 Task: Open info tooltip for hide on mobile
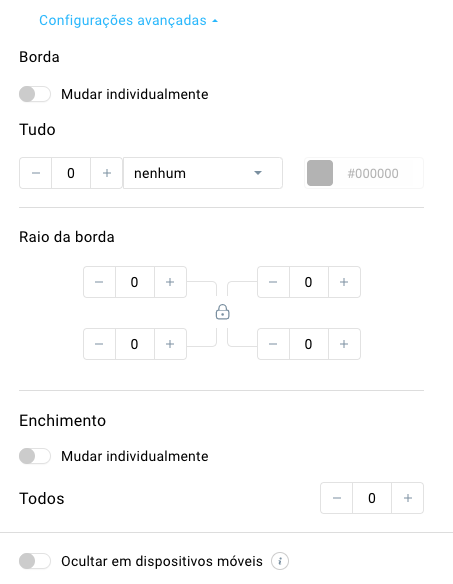[280, 561]
